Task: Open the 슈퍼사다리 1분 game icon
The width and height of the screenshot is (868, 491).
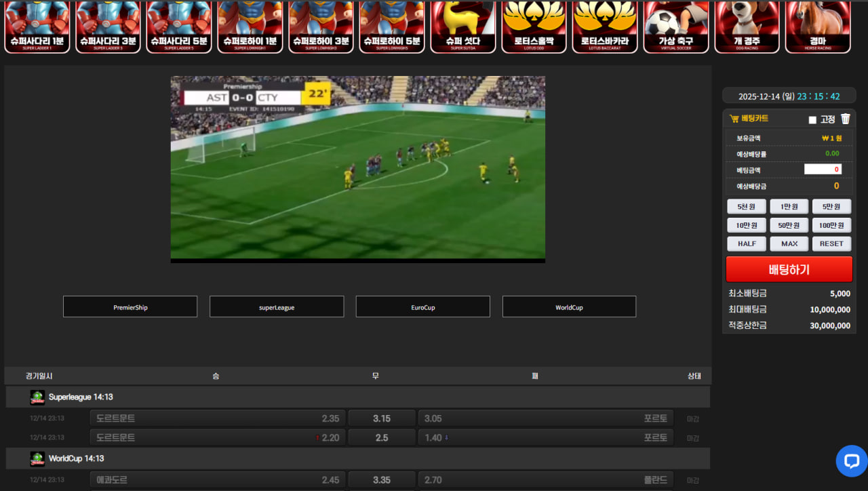Action: pyautogui.click(x=37, y=26)
